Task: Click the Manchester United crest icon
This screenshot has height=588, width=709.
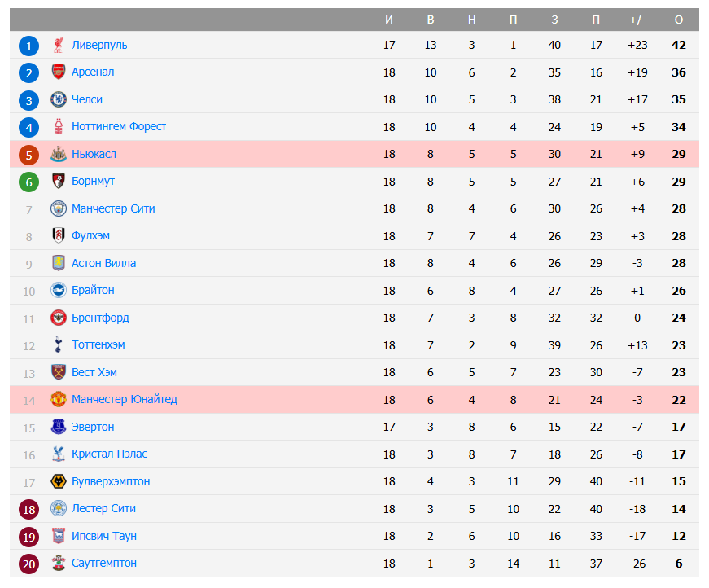Action: coord(58,400)
